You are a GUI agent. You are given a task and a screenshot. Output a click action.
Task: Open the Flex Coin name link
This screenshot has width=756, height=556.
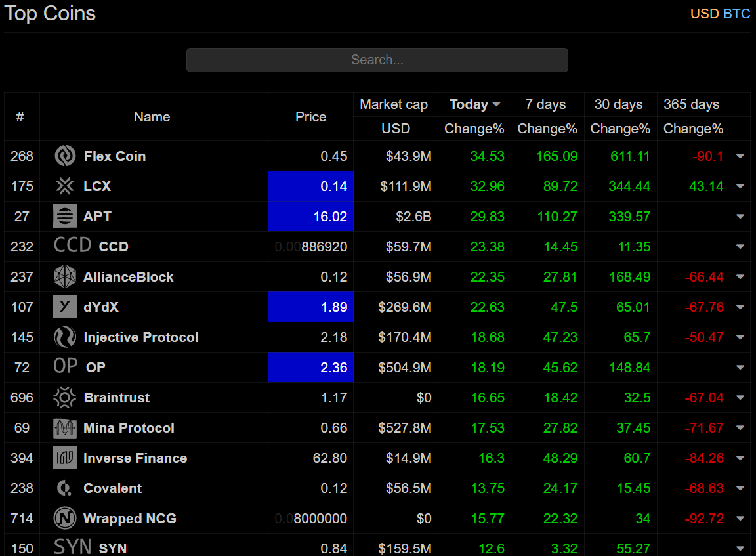(115, 156)
